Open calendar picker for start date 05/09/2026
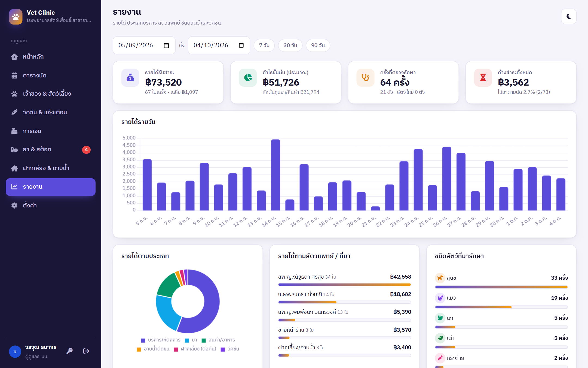Image resolution: width=588 pixels, height=368 pixels. coord(166,46)
